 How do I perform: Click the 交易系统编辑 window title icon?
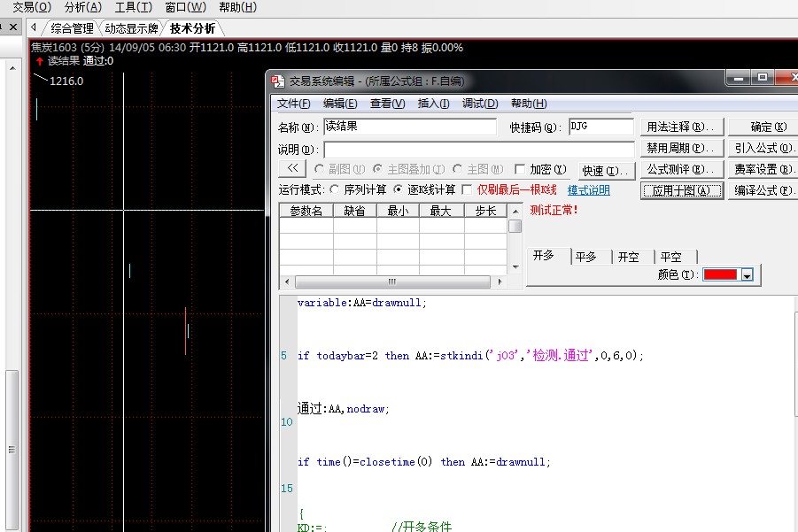pos(278,81)
